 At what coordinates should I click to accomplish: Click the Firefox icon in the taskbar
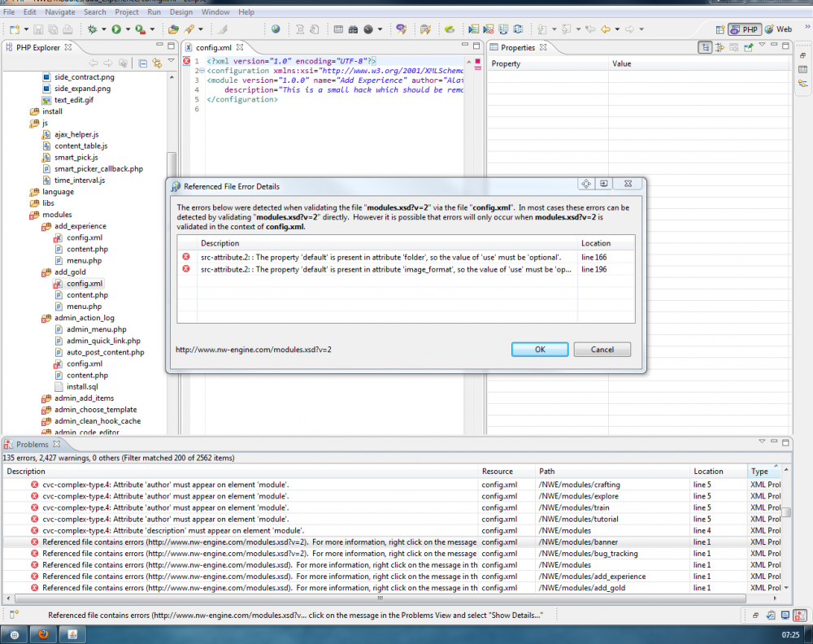[43, 634]
